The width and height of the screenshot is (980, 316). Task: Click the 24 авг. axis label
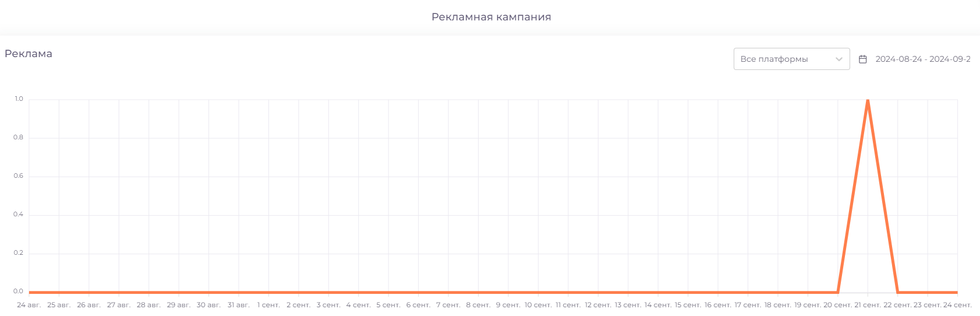click(29, 305)
